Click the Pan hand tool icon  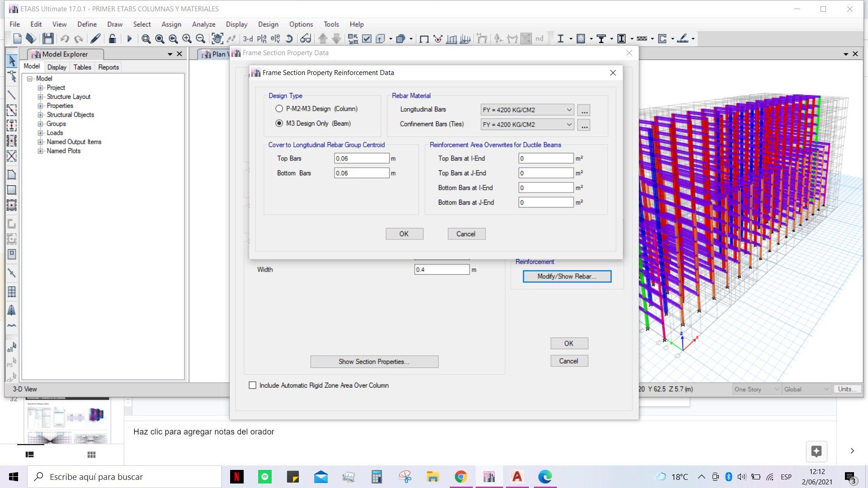click(217, 39)
